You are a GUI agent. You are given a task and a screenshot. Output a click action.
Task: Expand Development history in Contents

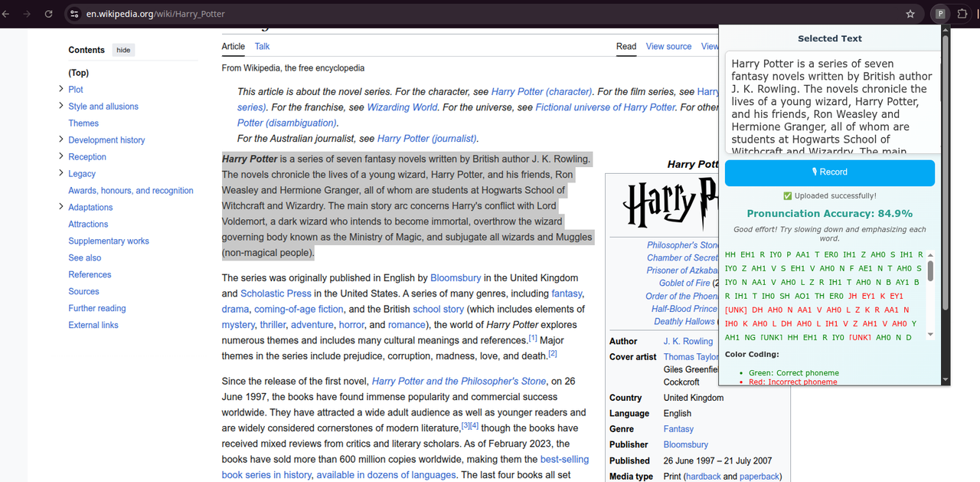pyautogui.click(x=60, y=139)
